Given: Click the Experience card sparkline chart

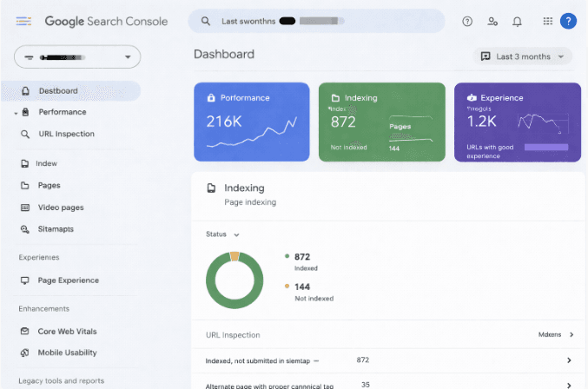Looking at the screenshot, I should click(544, 123).
